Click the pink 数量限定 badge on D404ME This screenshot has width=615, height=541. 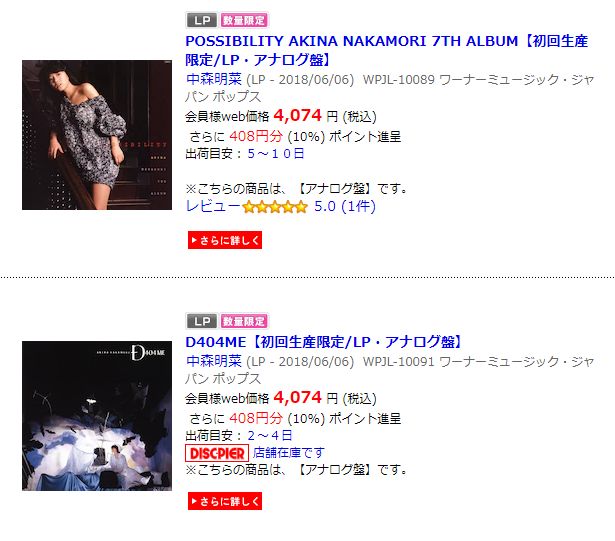point(244,321)
